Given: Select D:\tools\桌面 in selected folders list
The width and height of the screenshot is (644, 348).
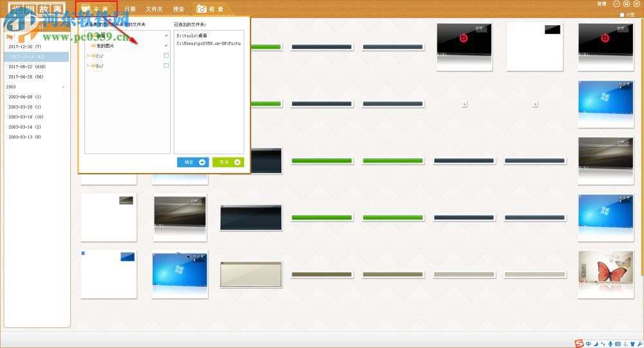Looking at the screenshot, I should [x=192, y=36].
